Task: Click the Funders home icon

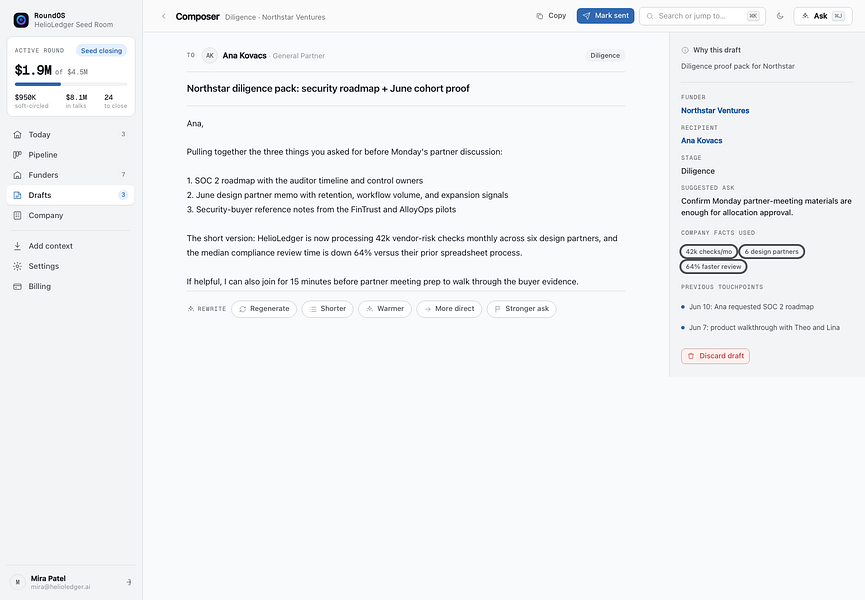Action: (18, 175)
